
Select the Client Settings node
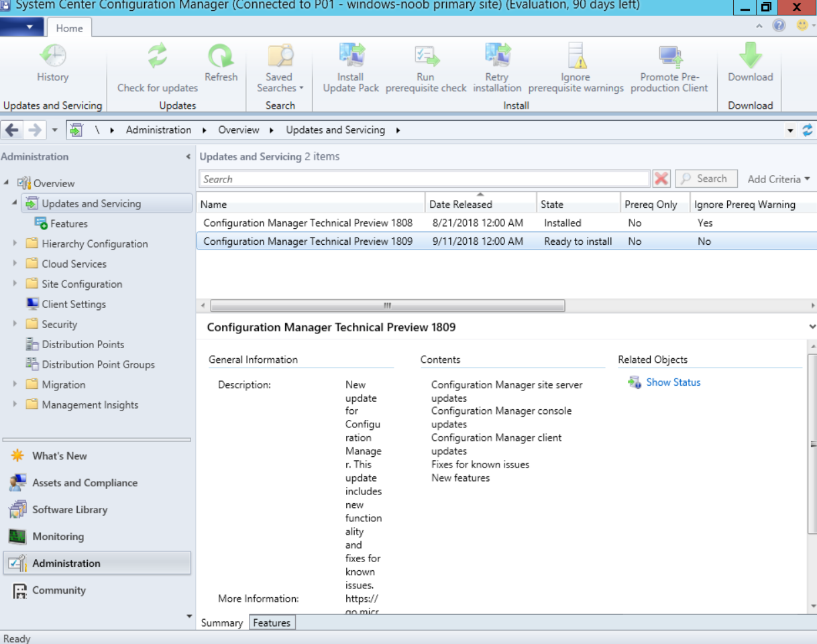(x=66, y=304)
